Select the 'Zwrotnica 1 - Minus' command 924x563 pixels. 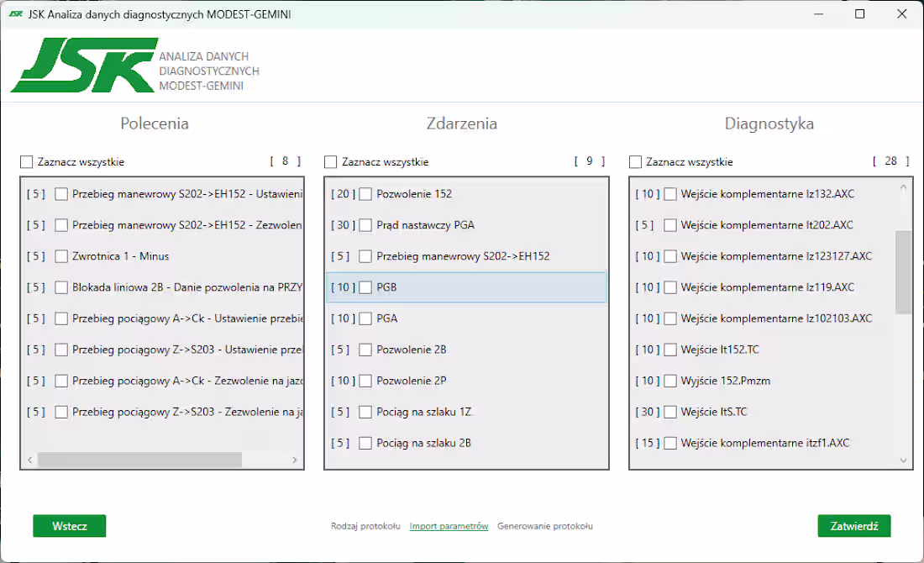pyautogui.click(x=61, y=256)
